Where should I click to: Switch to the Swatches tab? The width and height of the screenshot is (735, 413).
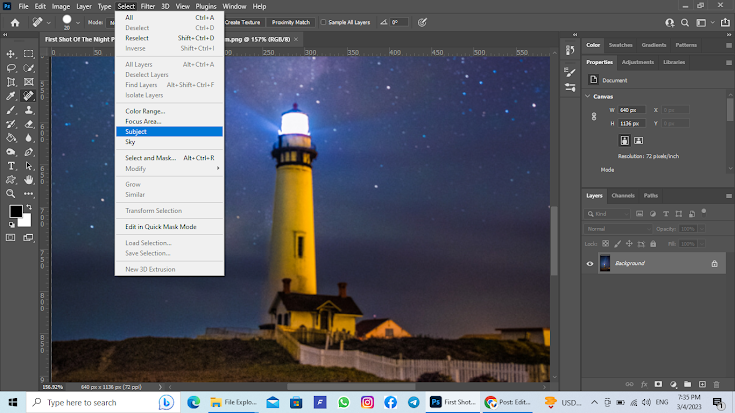pos(620,45)
